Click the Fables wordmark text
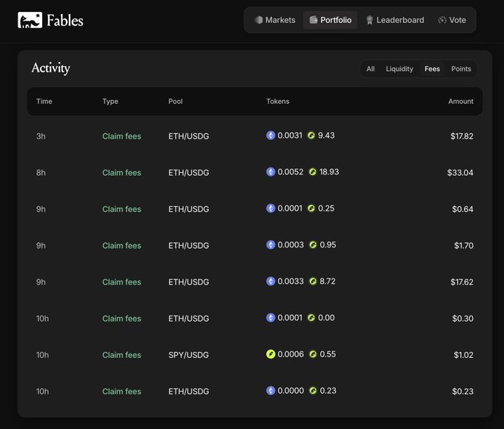 65,20
